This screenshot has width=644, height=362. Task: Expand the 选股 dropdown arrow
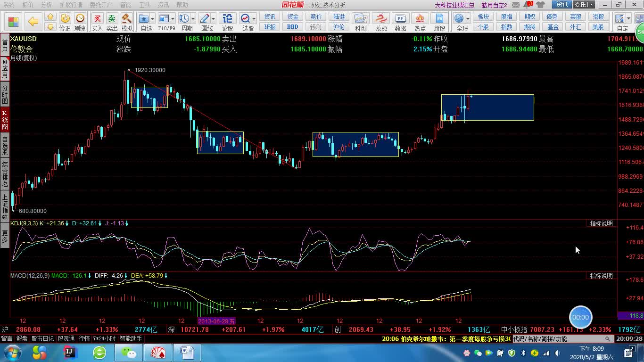[x=254, y=19]
